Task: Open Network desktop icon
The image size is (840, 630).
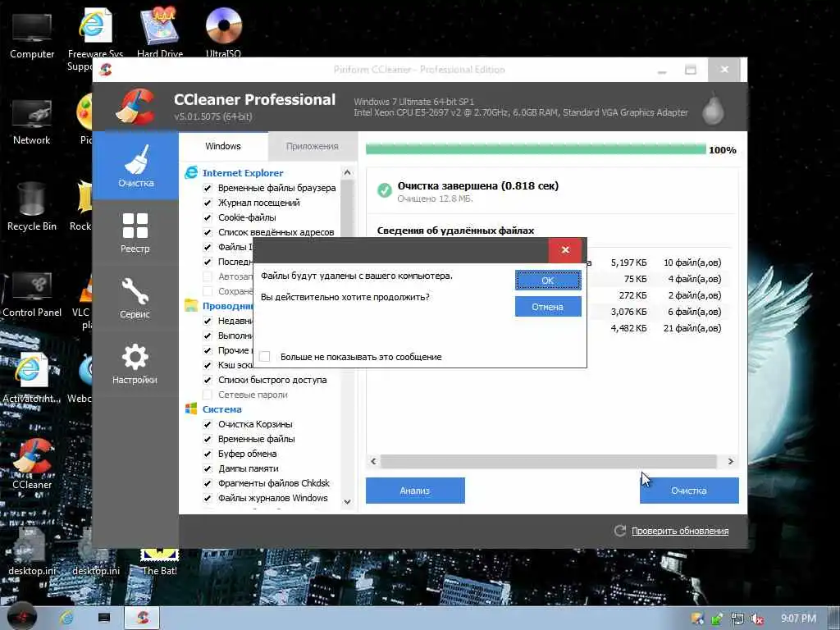Action: click(x=32, y=122)
